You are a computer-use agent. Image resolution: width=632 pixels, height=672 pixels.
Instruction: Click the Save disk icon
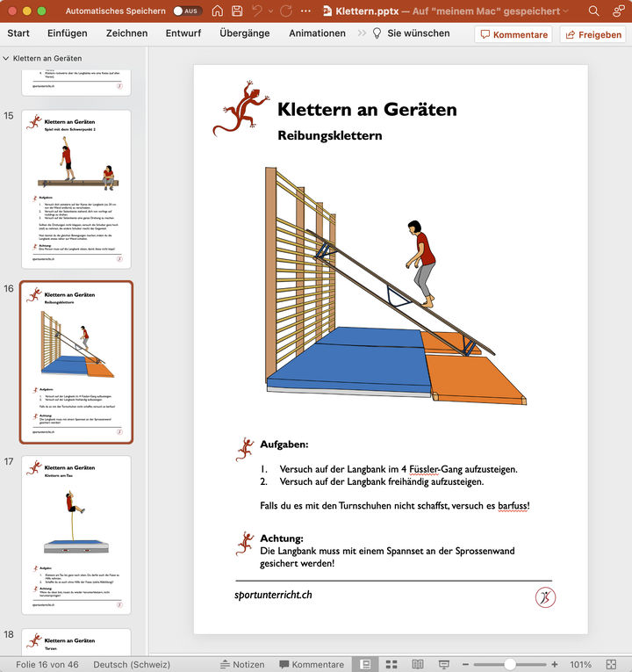(x=237, y=11)
